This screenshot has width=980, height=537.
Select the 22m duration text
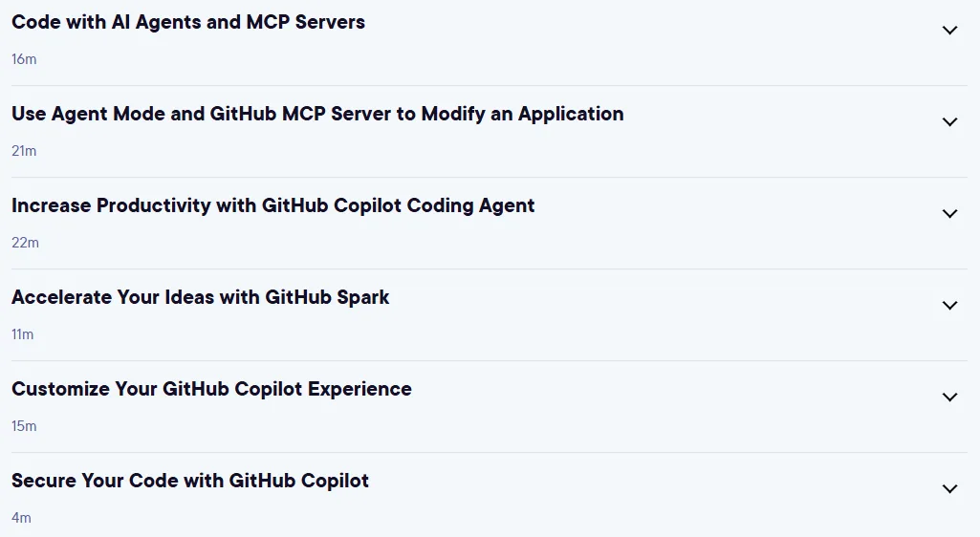tap(25, 243)
